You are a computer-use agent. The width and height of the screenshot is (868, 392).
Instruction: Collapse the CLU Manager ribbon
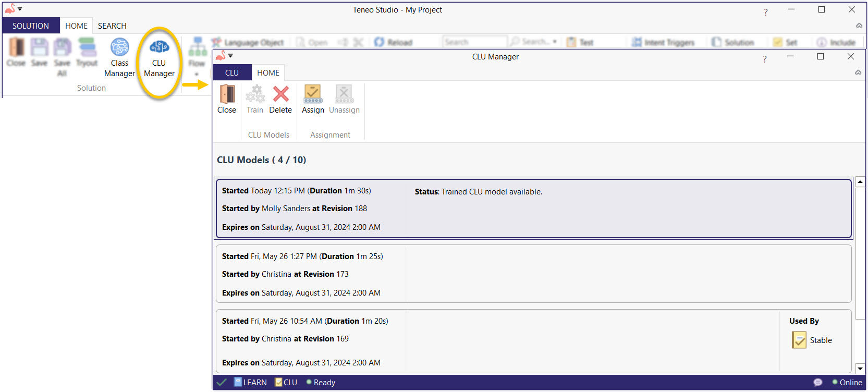coord(858,73)
